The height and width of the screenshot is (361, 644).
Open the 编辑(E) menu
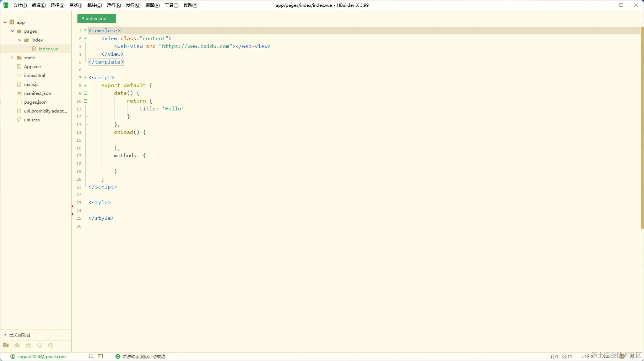coord(39,5)
